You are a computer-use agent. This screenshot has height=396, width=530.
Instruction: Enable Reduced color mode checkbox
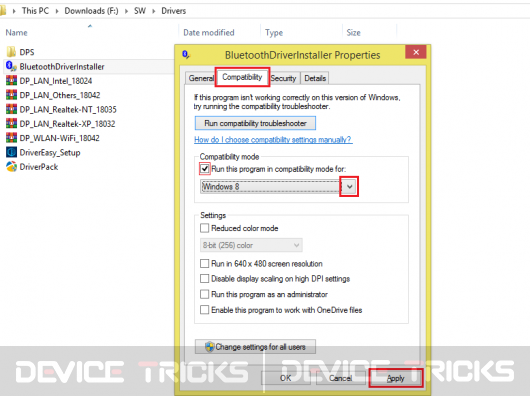[x=204, y=228]
